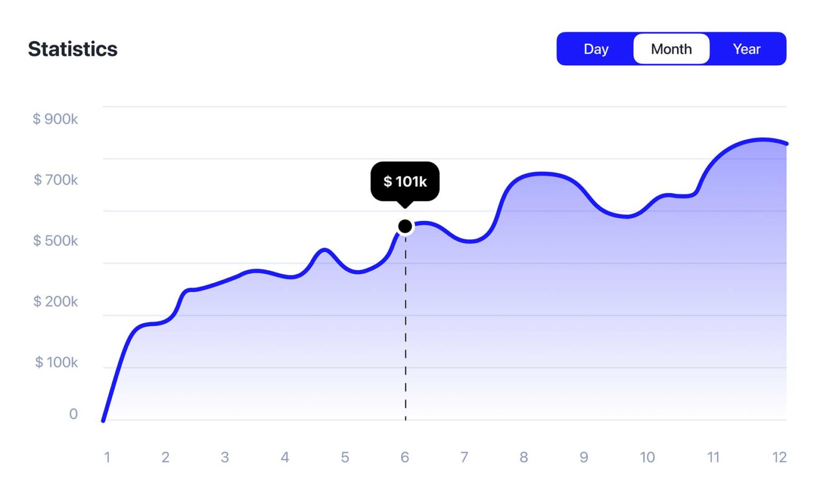Click the $ 100k axis label
This screenshot has height=504, width=820.
point(57,362)
